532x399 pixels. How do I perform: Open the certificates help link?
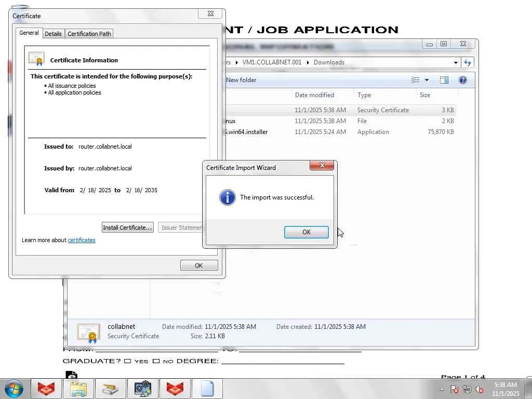tap(82, 240)
